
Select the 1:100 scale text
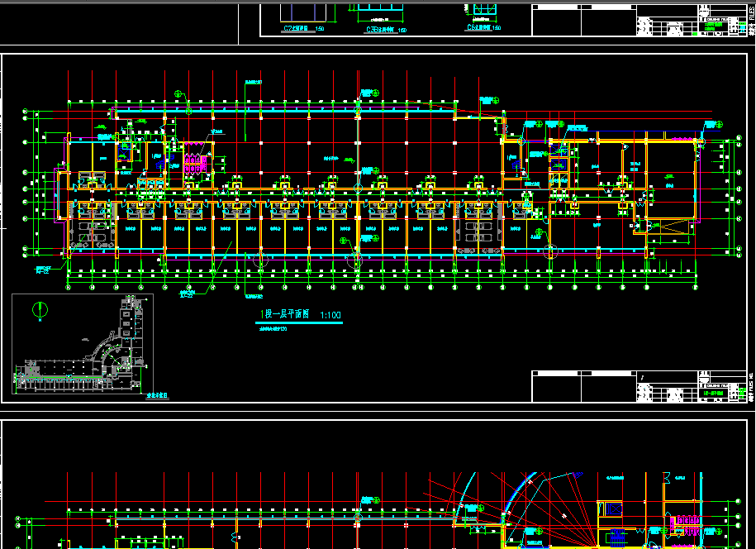pos(329,314)
